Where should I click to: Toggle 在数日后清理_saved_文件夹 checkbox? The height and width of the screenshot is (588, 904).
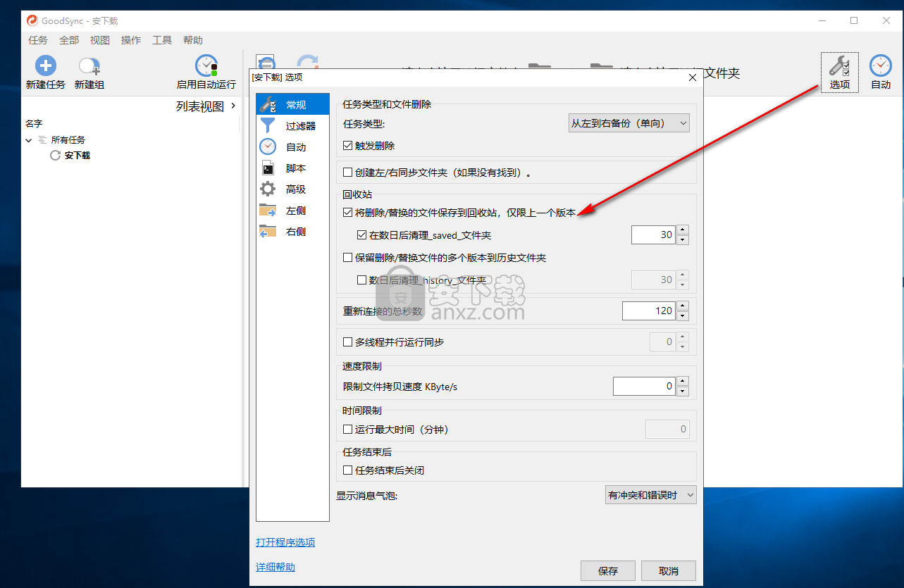(x=361, y=235)
